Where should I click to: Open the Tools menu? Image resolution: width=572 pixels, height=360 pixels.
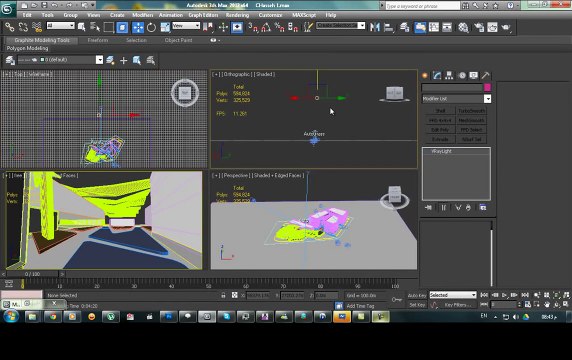[x=47, y=15]
